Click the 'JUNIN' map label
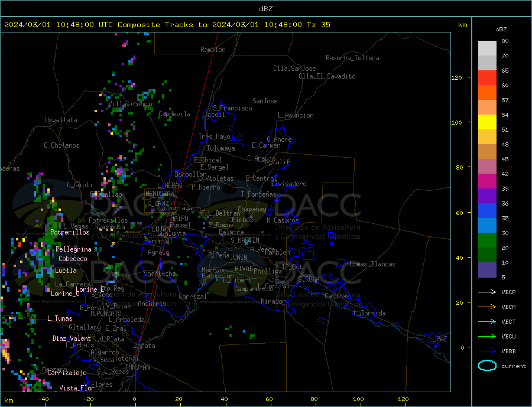The width and height of the screenshot is (532, 407). 239,258
